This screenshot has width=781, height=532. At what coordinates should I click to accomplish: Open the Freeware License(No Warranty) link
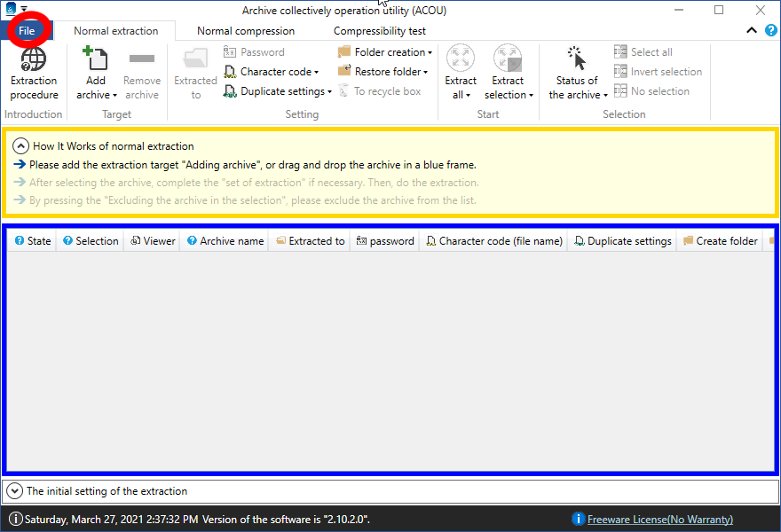coord(659,519)
